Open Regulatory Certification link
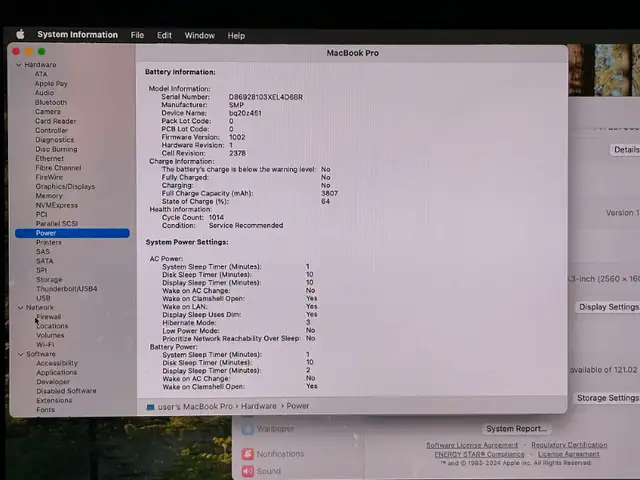The width and height of the screenshot is (640, 480). (569, 444)
